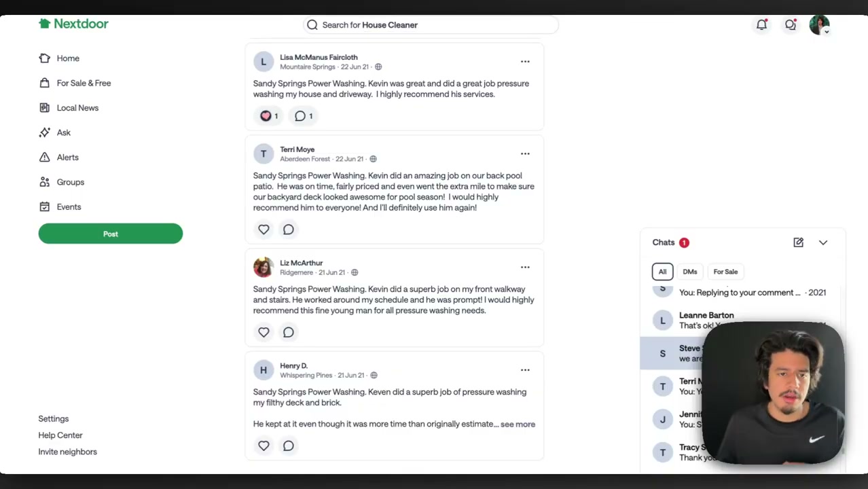Select the DMs chats tab
Image resolution: width=868 pixels, height=489 pixels.
pos(689,272)
